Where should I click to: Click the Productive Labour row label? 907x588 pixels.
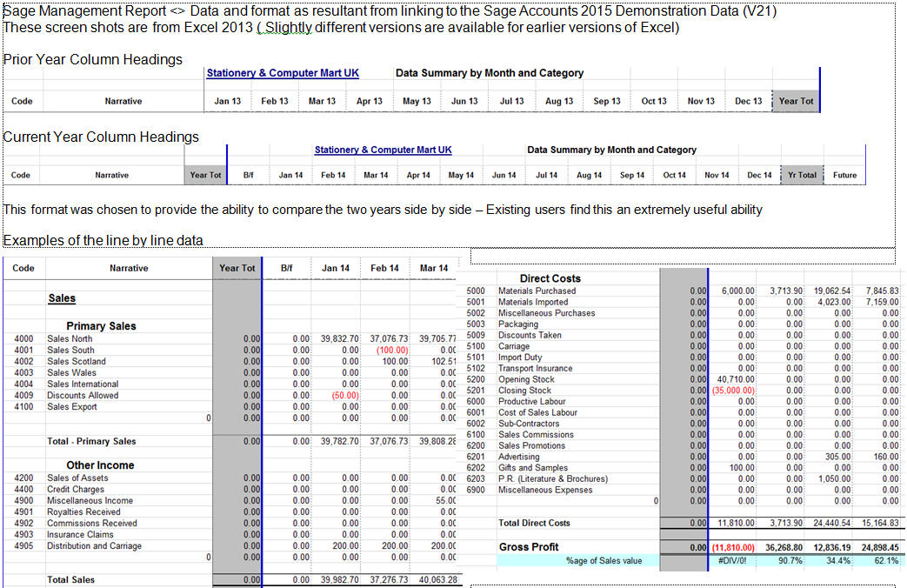click(x=532, y=401)
